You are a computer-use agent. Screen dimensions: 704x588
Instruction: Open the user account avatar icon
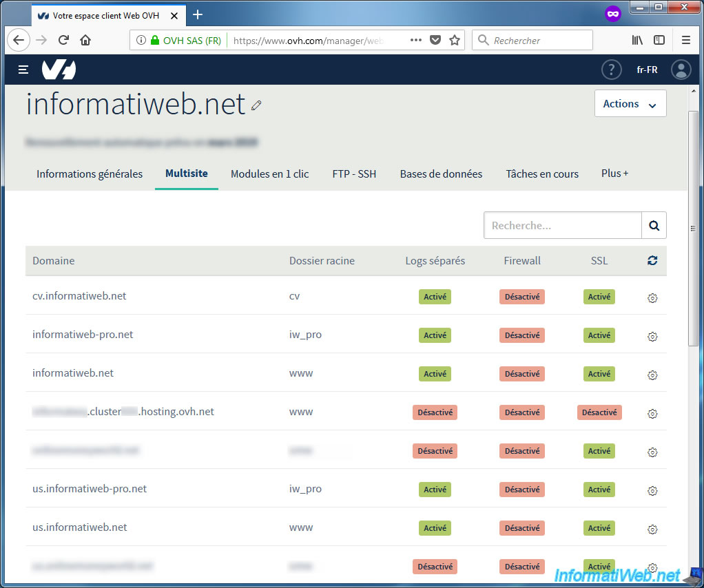coord(681,70)
